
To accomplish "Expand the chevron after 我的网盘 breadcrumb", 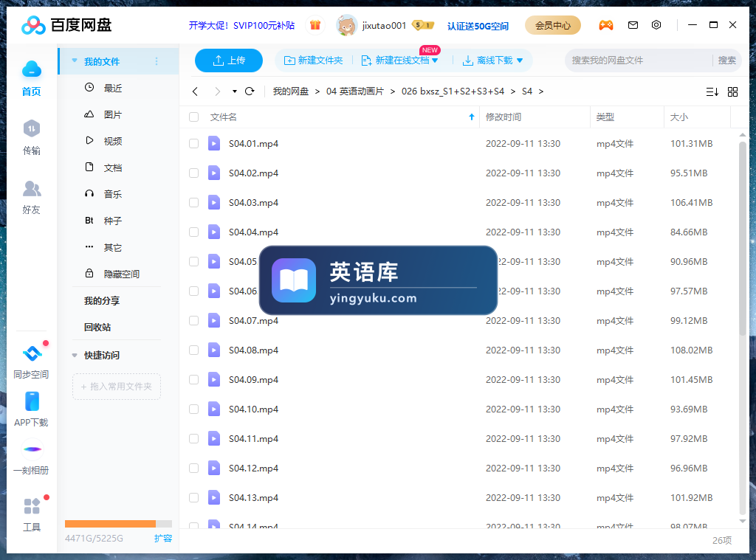I will 317,91.
